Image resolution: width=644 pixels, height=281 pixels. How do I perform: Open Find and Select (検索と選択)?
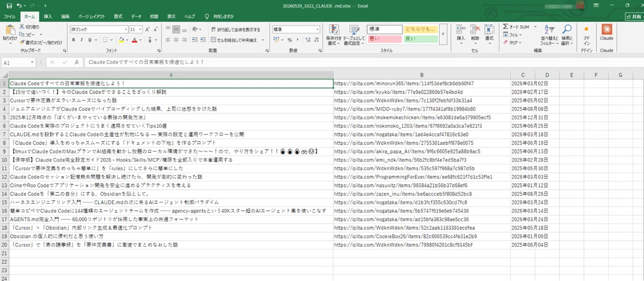tap(566, 34)
